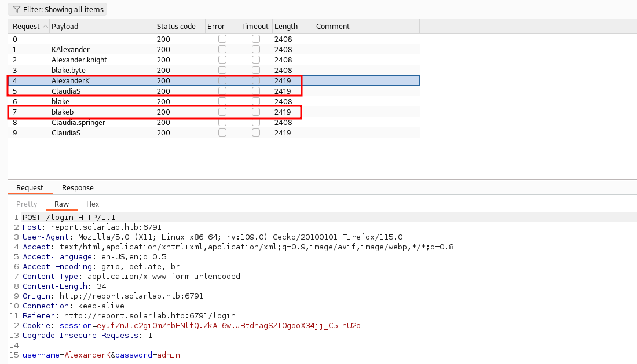
Task: Click the Filter: Showing all items bar
Action: tap(57, 9)
